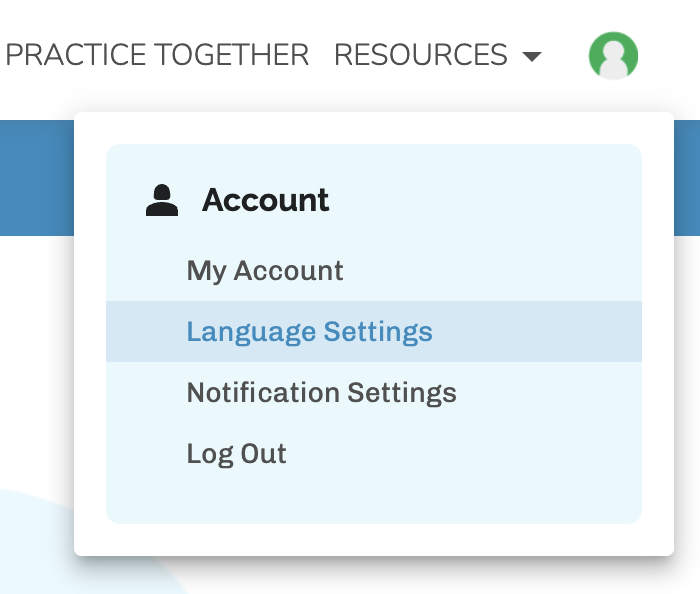700x594 pixels.
Task: Open the RESOURCES navigation menu label
Action: click(x=421, y=55)
